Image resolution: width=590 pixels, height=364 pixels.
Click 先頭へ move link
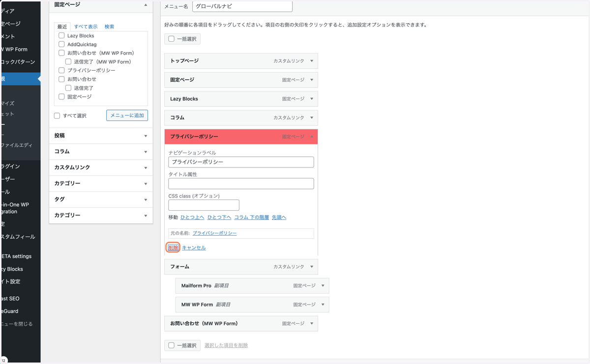(279, 217)
